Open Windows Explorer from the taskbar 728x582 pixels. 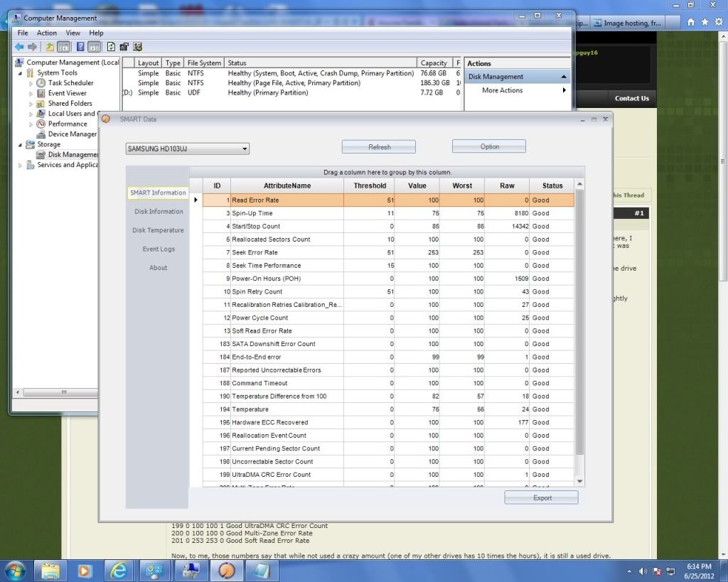pyautogui.click(x=50, y=571)
